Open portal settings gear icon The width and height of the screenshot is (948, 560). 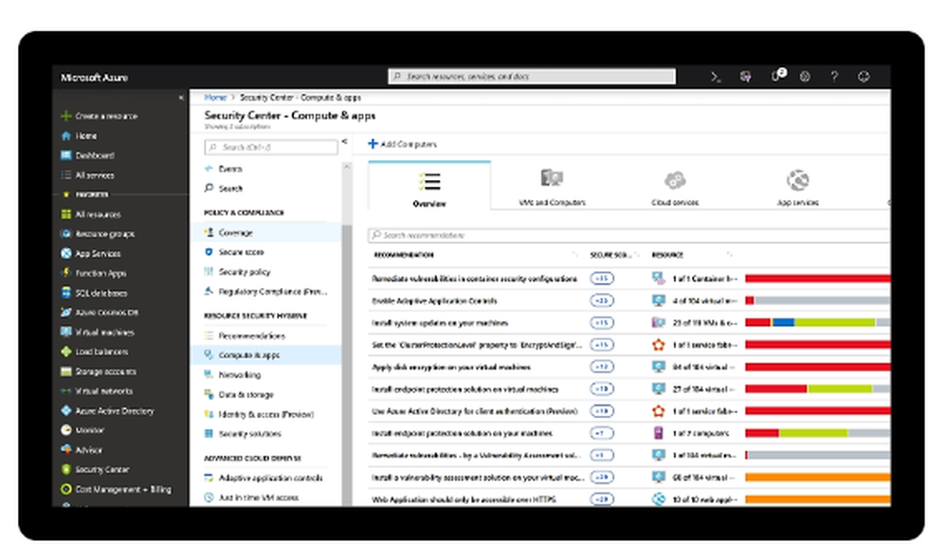(805, 77)
